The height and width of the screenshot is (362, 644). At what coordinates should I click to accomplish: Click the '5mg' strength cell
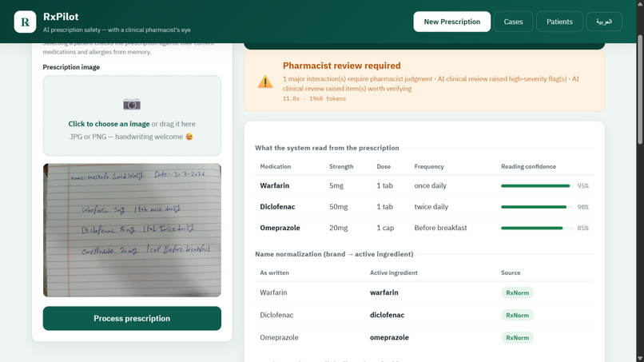[x=336, y=185]
